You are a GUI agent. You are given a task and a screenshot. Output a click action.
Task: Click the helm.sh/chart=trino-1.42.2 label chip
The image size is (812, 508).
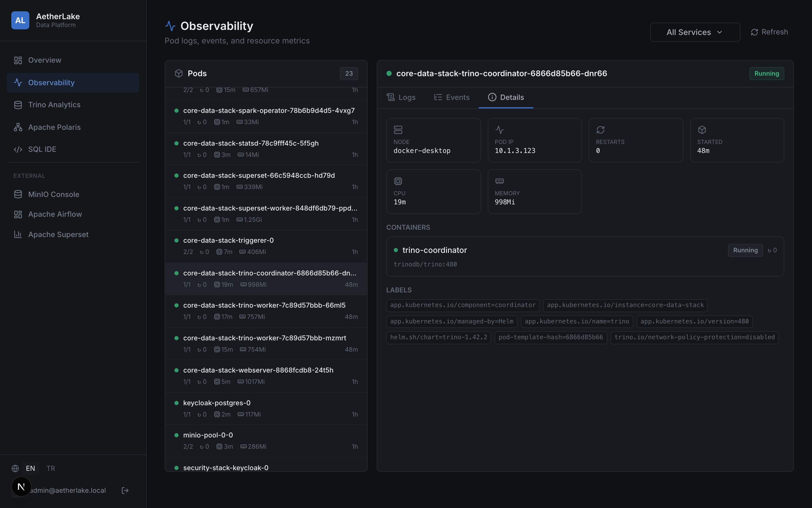pyautogui.click(x=438, y=337)
